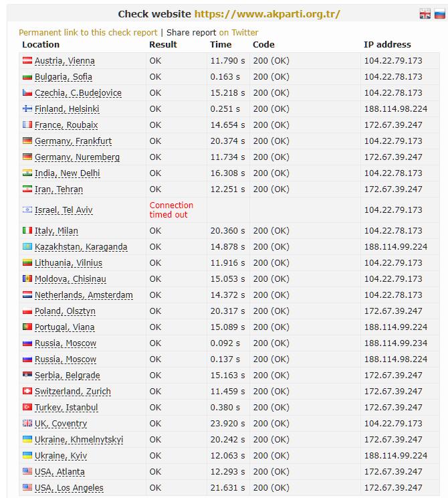Click the Kazakhstan flag icon
Screen dimensions: 448x498
pyautogui.click(x=27, y=247)
